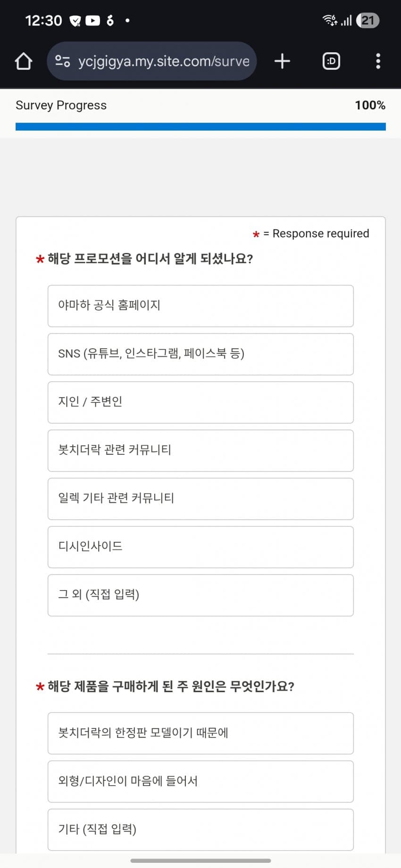Pick the 디시인사이드 option

tap(200, 547)
